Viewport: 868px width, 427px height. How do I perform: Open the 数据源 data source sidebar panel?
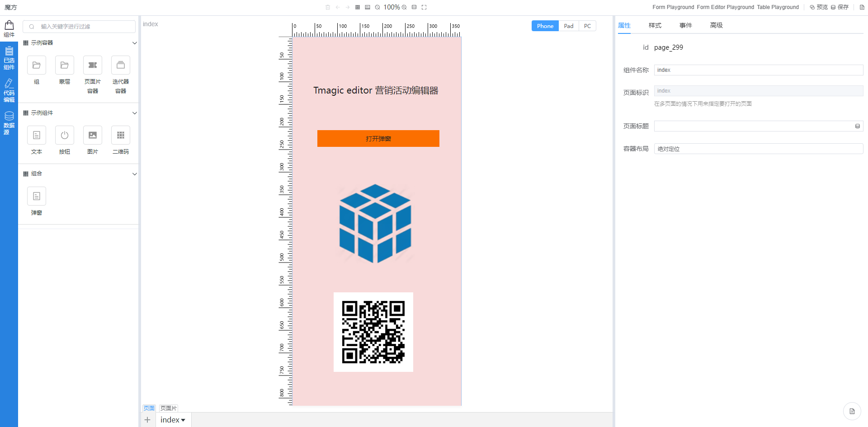9,123
